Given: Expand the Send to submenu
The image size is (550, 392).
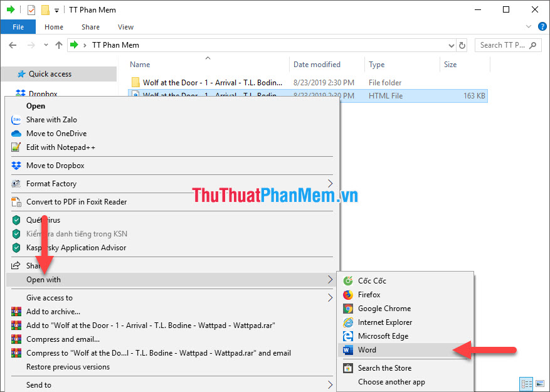Looking at the screenshot, I should 39,384.
